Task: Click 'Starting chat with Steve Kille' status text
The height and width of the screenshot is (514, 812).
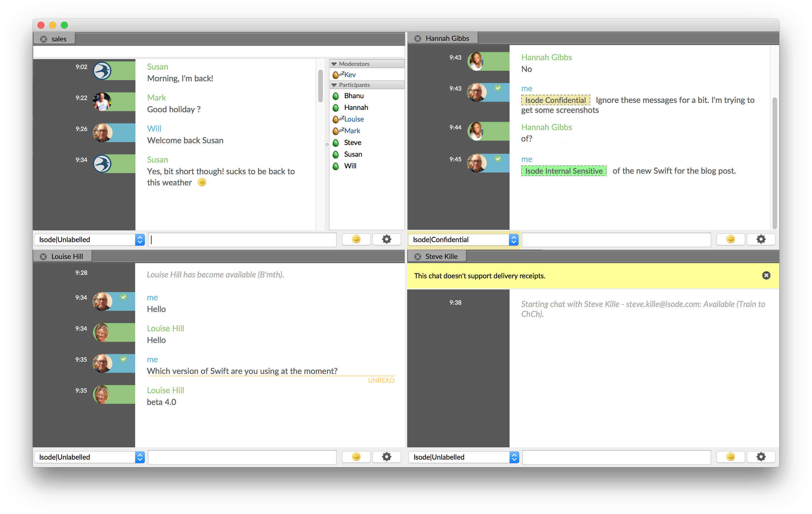Action: (643, 309)
